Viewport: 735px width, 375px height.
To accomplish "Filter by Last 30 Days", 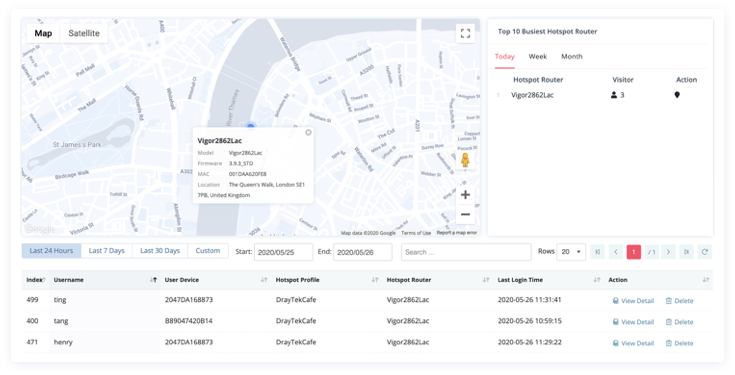I will [160, 251].
